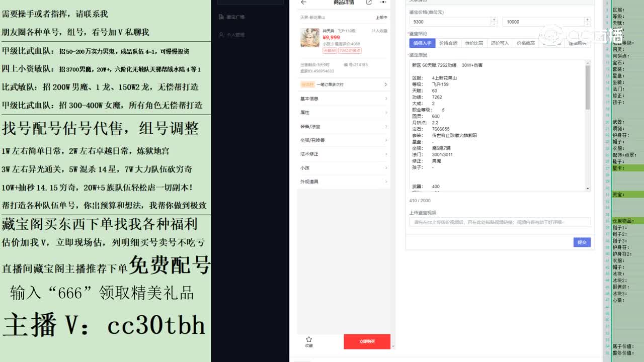Click the 个人管理 sidebar person icon
Screen dimensions: 644x362
221,35
